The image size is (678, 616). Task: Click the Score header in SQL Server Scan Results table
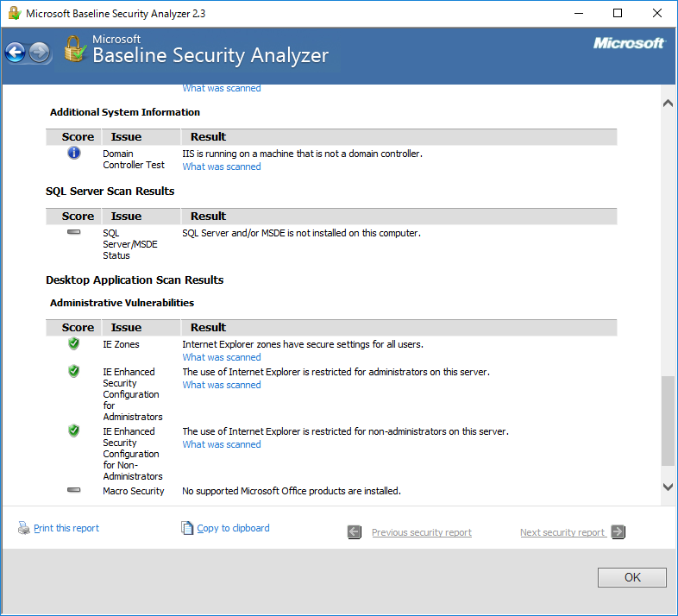point(78,216)
